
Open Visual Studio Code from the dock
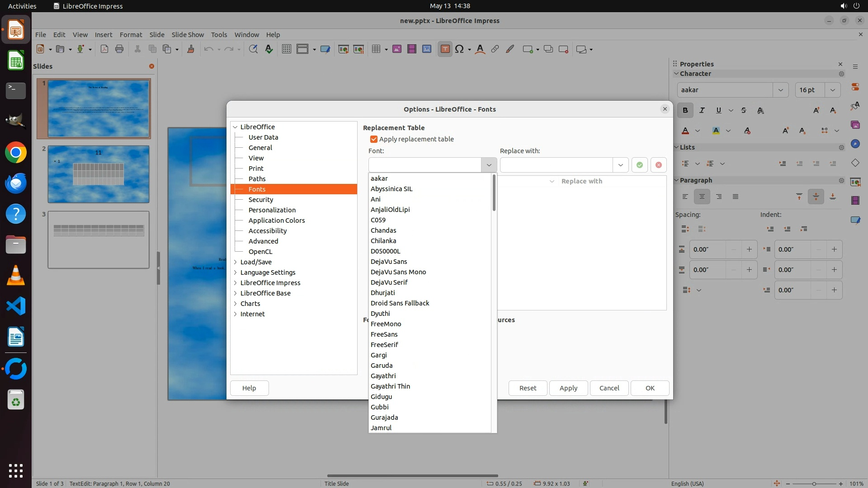click(x=16, y=306)
